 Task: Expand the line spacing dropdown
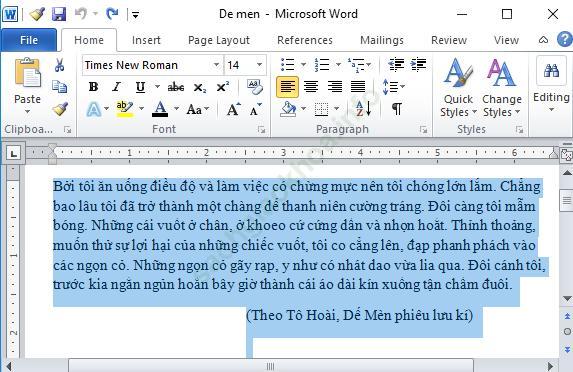tap(403, 87)
